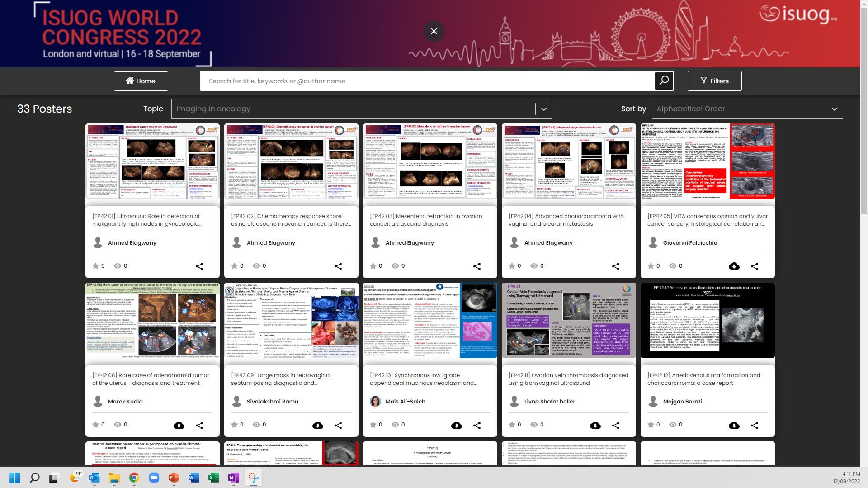Star poster EP42.05 as favorite

pos(651,266)
